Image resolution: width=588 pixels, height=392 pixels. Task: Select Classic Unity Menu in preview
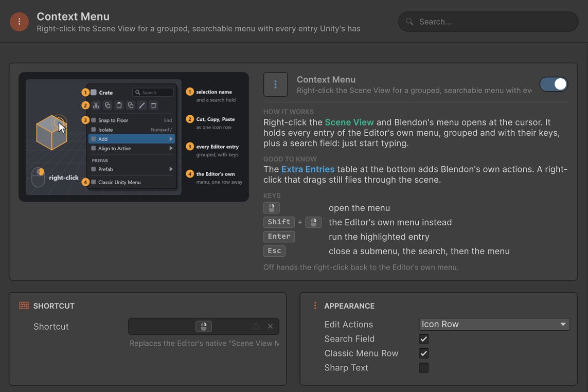coord(132,182)
